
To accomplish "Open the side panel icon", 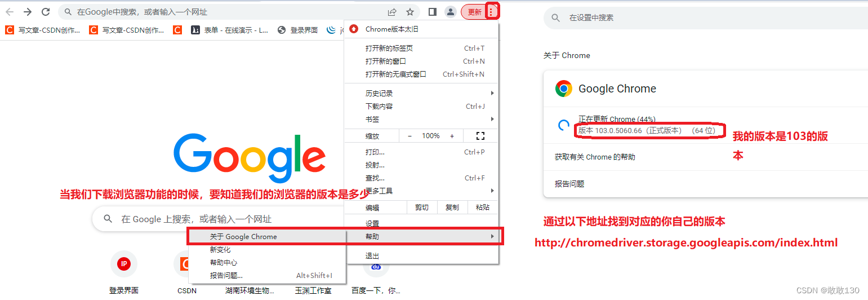I will pos(433,12).
